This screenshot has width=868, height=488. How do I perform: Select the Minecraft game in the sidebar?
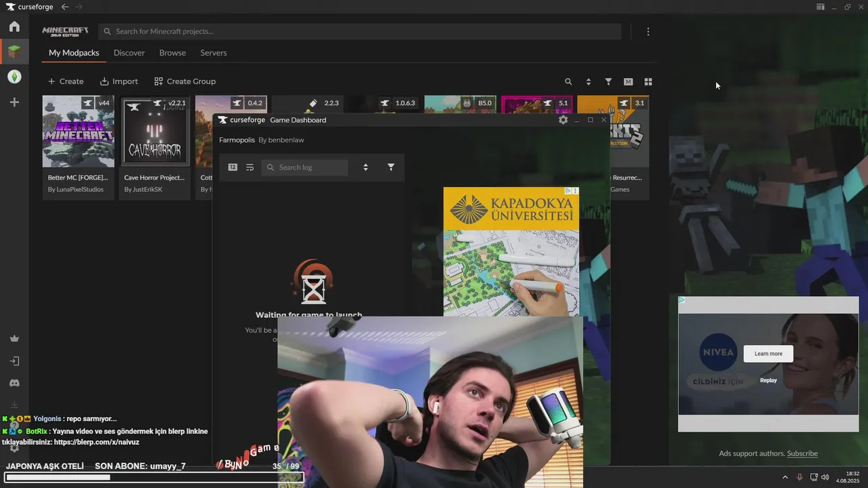point(14,52)
